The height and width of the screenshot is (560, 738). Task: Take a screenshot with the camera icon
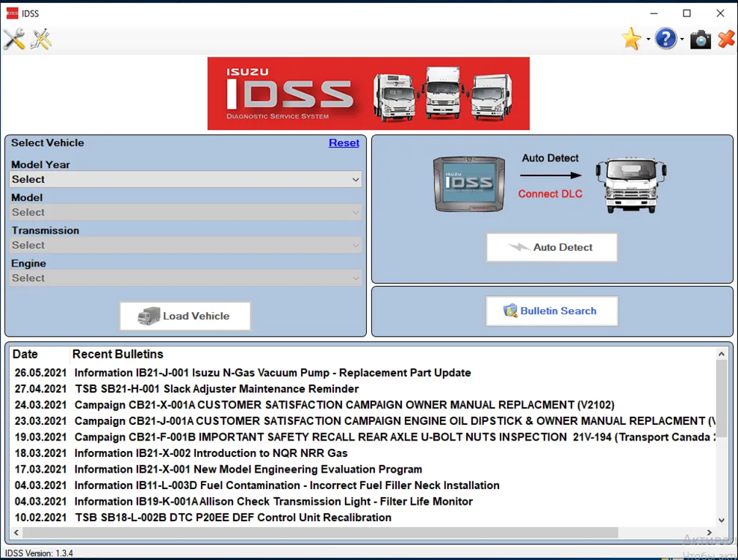(700, 39)
